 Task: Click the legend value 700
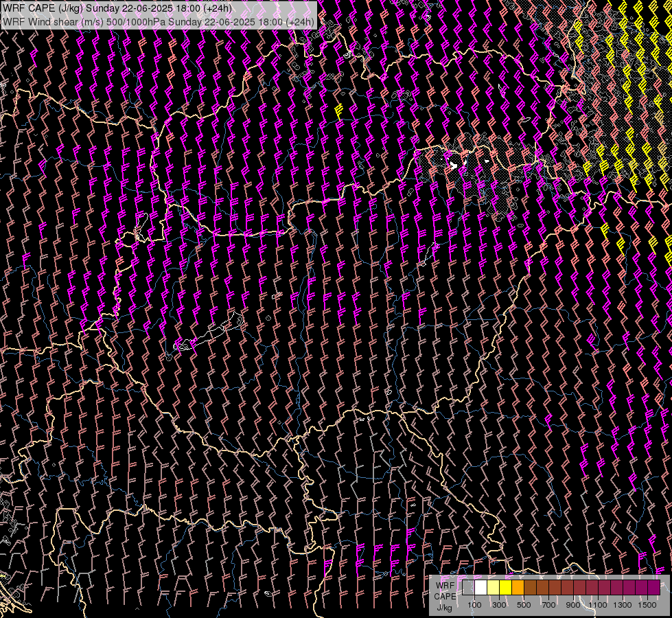[548, 605]
